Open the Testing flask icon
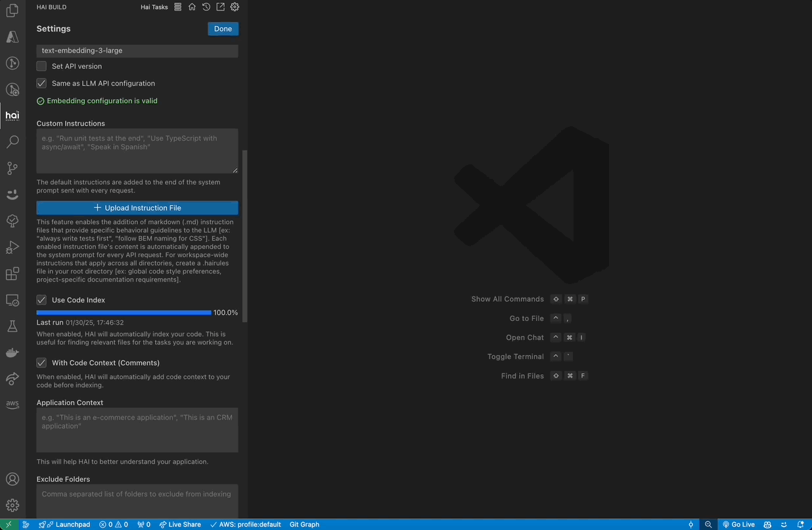812x530 pixels. click(x=12, y=326)
